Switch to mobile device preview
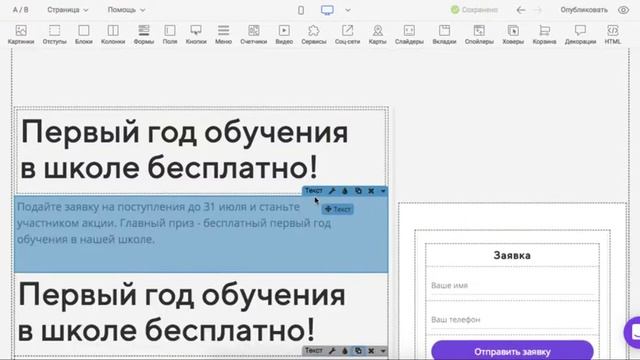This screenshot has height=360, width=640. coord(301,10)
